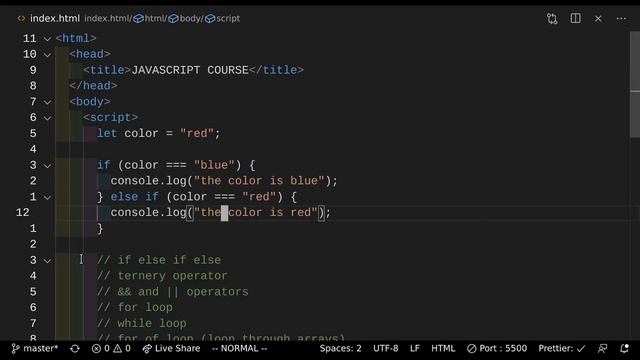Start Live Share session
This screenshot has width=640, height=360.
tap(171, 349)
